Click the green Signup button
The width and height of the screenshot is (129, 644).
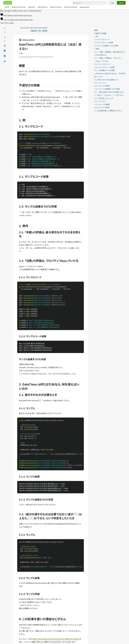(x=121, y=3)
